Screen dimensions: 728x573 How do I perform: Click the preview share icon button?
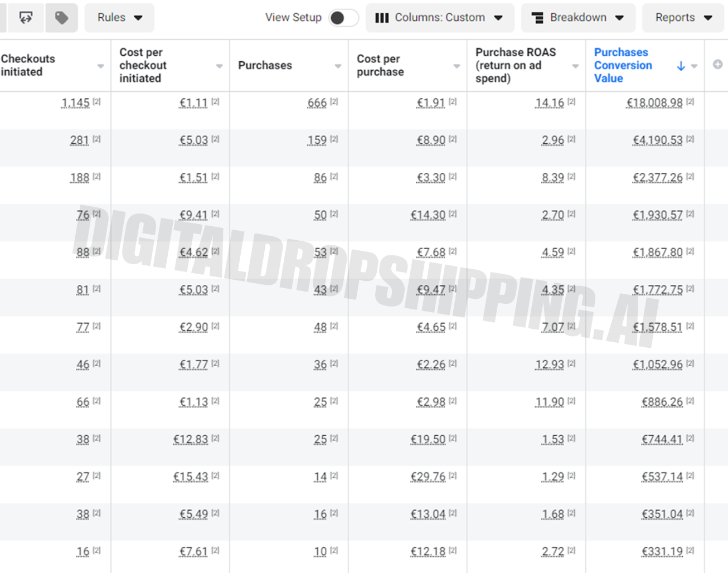[26, 18]
